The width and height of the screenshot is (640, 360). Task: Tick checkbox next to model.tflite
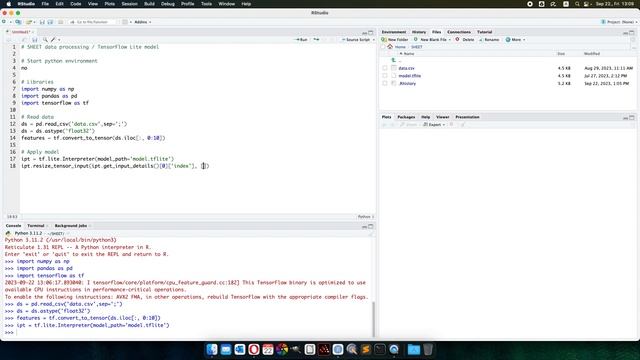coord(384,76)
